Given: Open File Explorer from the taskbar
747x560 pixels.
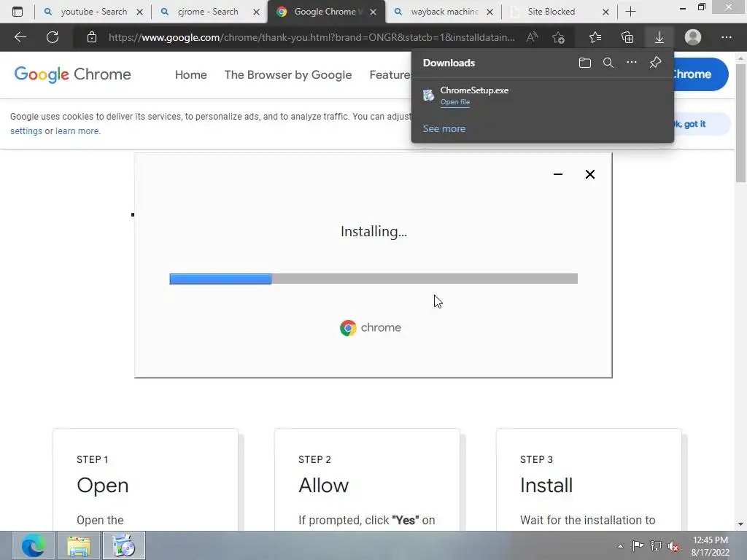Looking at the screenshot, I should pyautogui.click(x=79, y=545).
